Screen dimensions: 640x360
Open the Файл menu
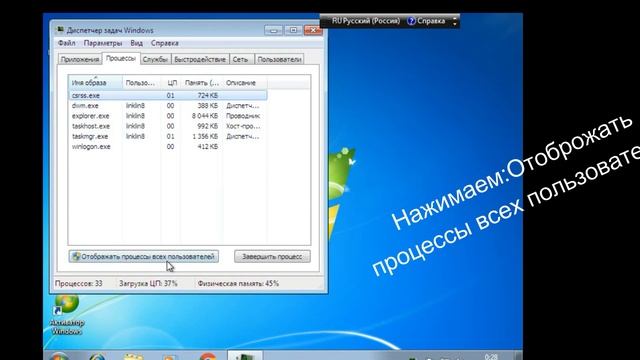point(66,43)
